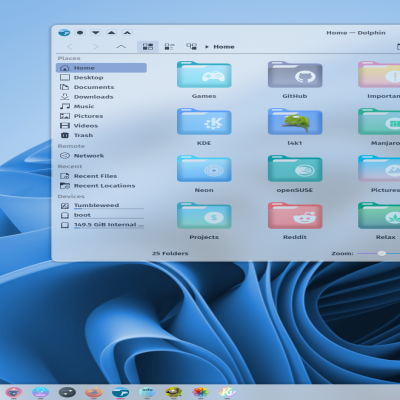The width and height of the screenshot is (400, 400).
Task: Open the colorful flower photos app in dock
Action: 201,392
